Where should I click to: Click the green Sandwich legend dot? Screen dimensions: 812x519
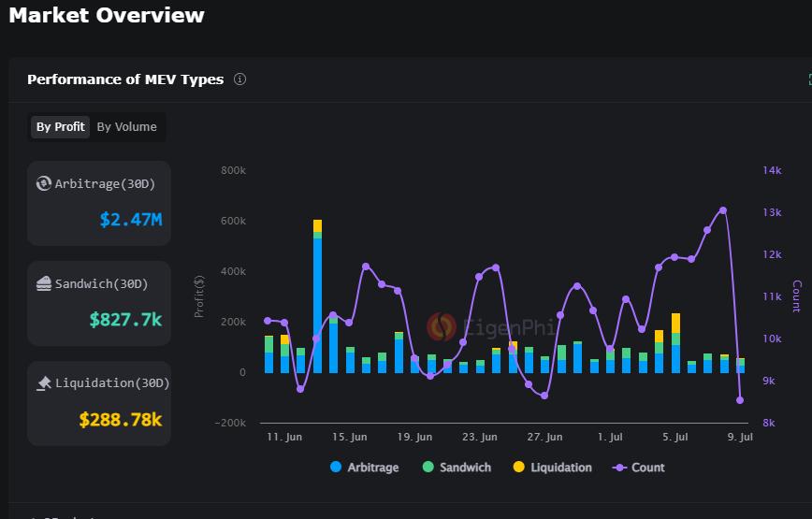428,467
